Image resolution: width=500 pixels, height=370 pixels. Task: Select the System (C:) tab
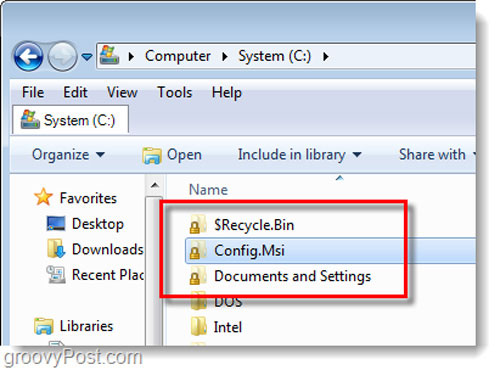tap(70, 120)
